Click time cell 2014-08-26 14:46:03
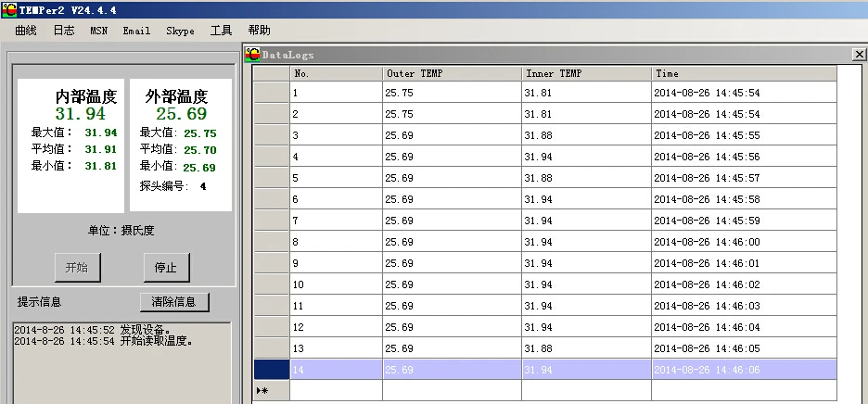 tap(744, 306)
